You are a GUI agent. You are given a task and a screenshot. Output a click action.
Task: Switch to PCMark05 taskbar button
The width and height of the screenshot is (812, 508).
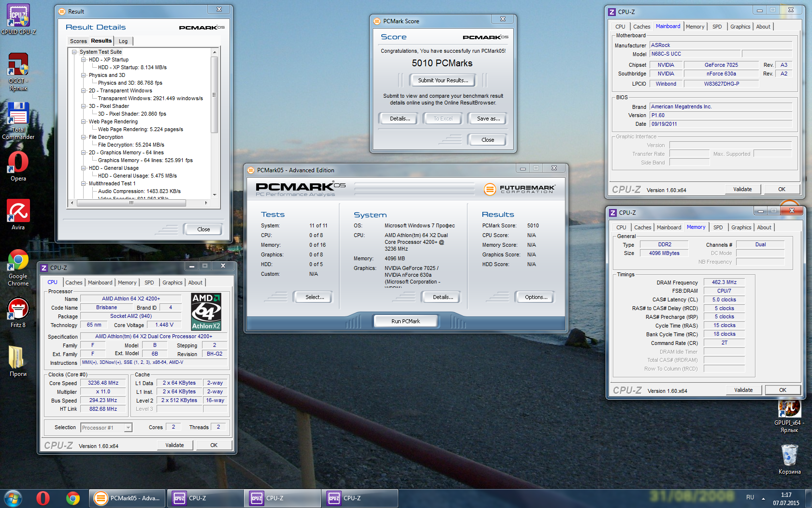coord(128,498)
